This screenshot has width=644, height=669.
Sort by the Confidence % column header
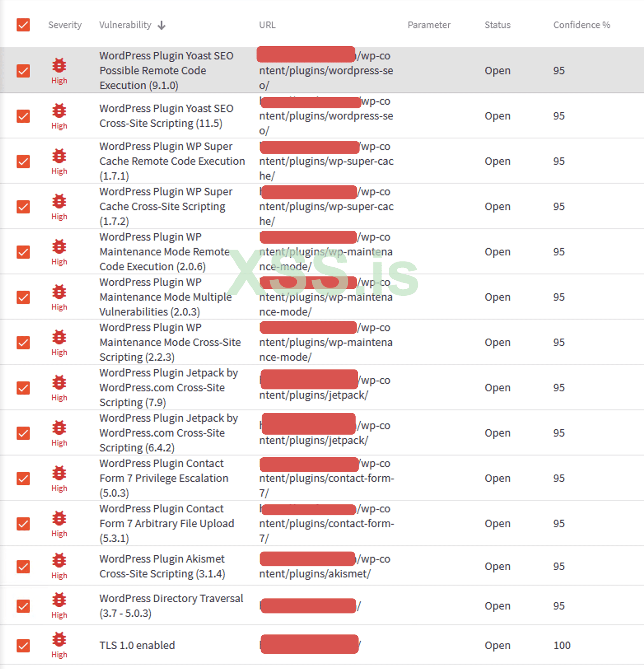coord(581,25)
